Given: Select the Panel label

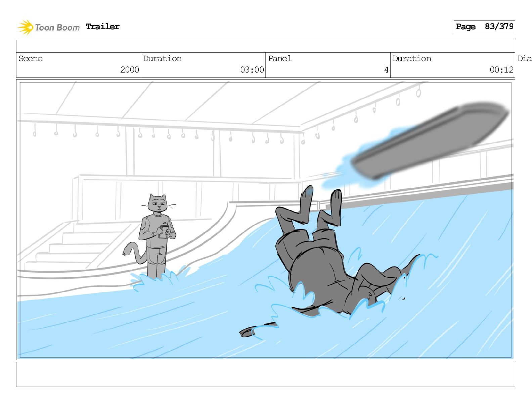Looking at the screenshot, I should (x=280, y=58).
